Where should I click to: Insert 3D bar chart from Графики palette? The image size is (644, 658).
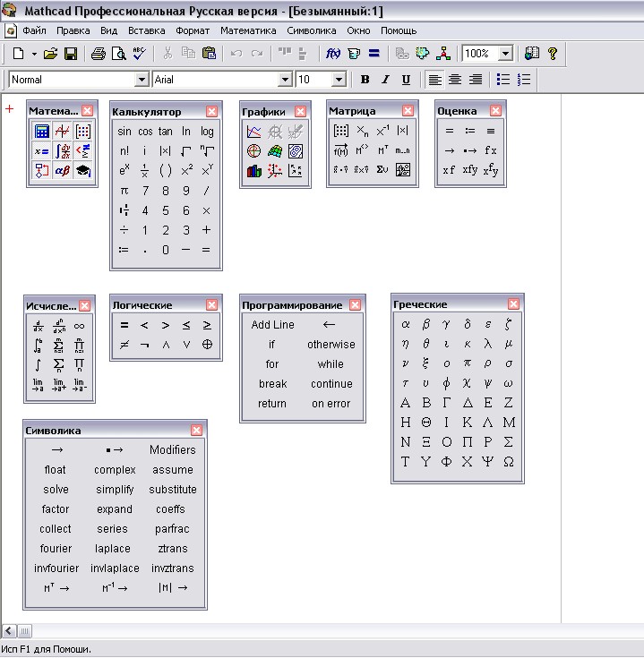tap(254, 171)
